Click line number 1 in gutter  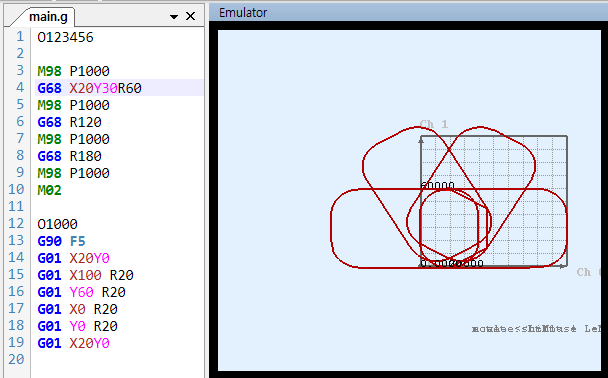point(20,37)
